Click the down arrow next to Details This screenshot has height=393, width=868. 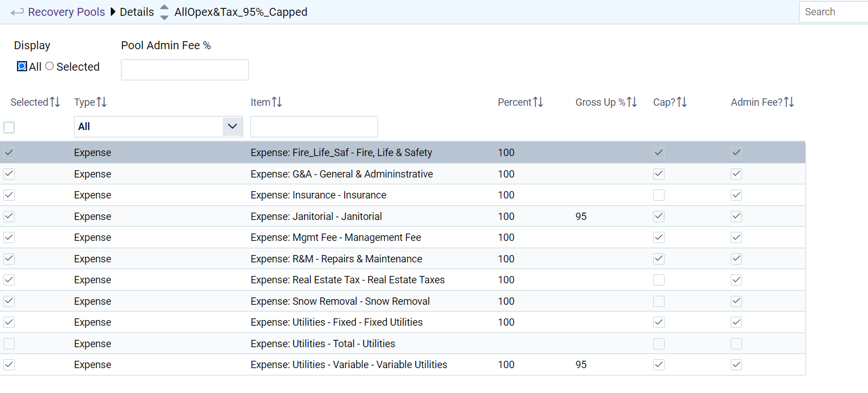point(164,17)
